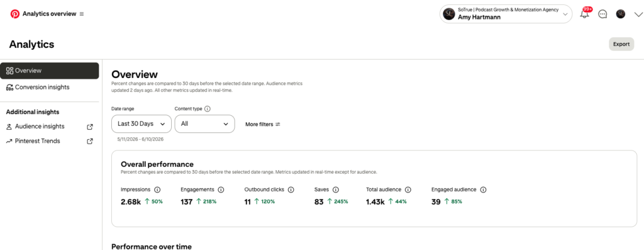The height and width of the screenshot is (250, 644).
Task: Open More filters
Action: (x=263, y=124)
